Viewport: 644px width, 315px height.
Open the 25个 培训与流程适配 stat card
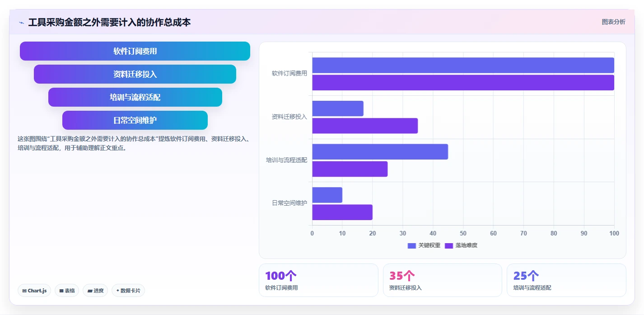pyautogui.click(x=566, y=280)
